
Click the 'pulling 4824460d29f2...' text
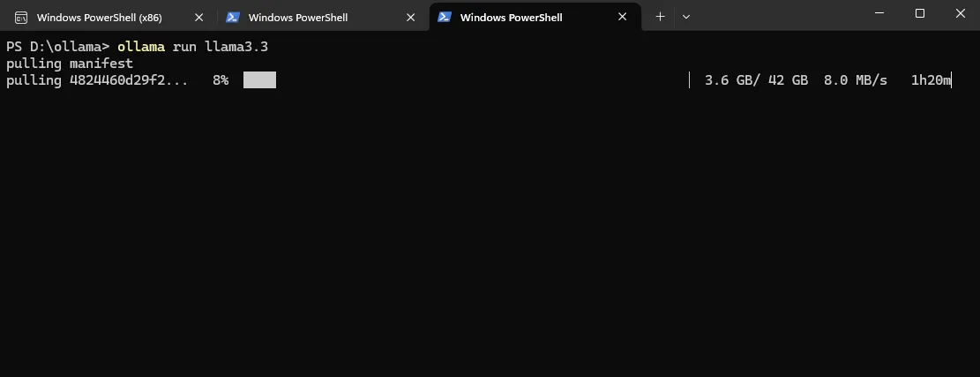point(97,80)
